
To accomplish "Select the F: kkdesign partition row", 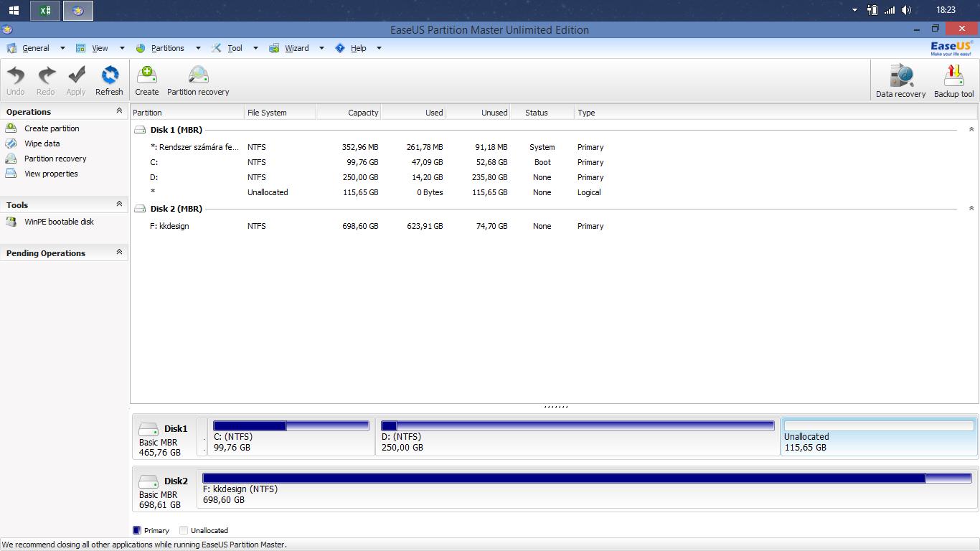I will [554, 226].
